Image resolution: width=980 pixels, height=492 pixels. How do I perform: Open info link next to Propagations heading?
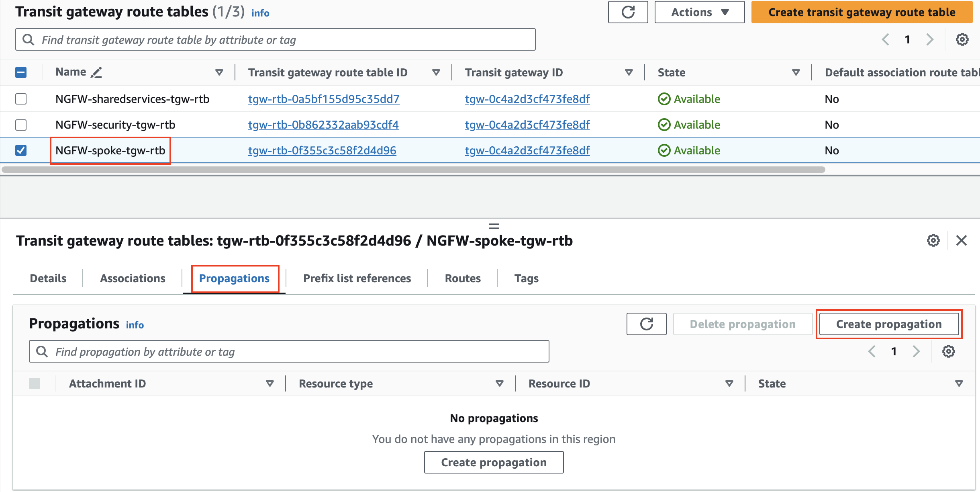135,325
